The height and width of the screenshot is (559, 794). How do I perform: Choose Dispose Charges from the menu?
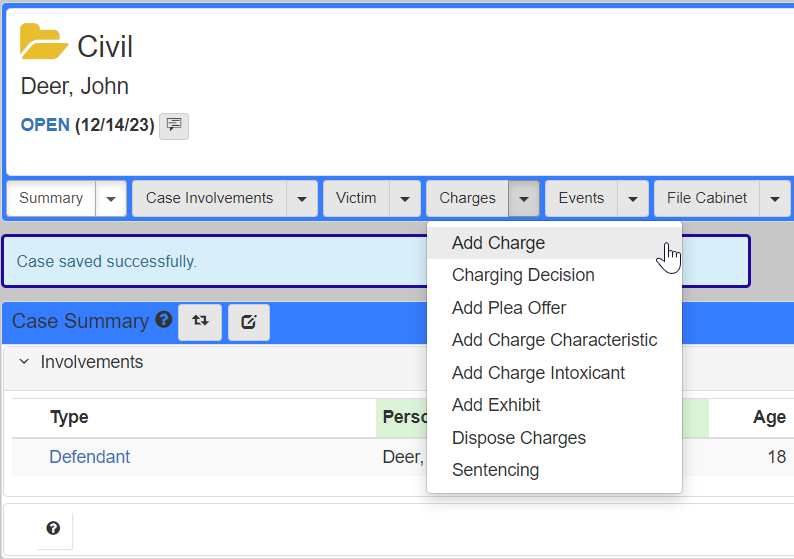(x=518, y=438)
